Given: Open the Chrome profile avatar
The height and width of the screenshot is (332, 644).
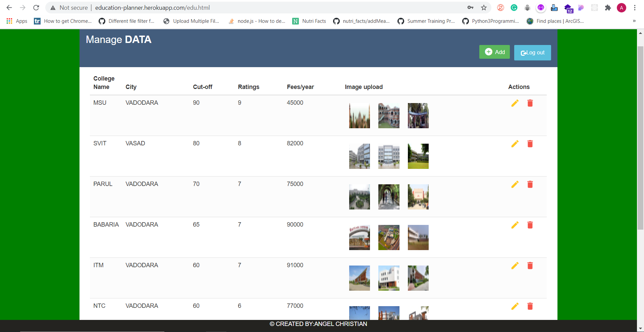Looking at the screenshot, I should [x=622, y=7].
